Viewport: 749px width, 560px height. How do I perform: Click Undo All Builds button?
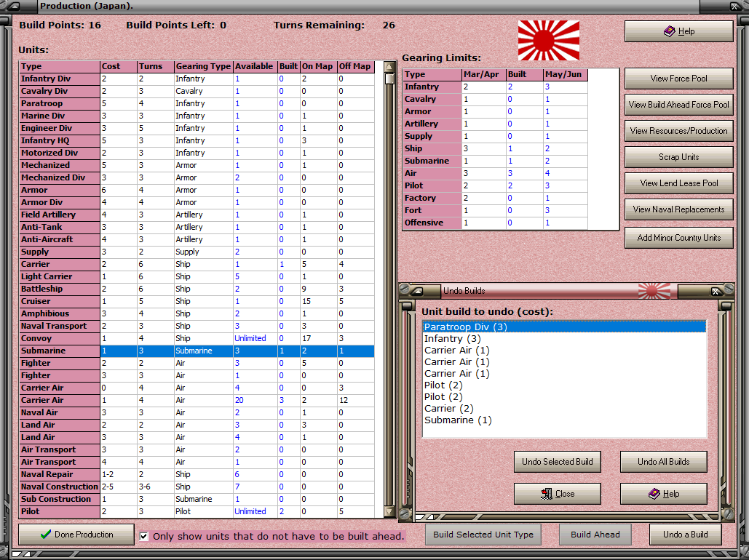pyautogui.click(x=664, y=462)
